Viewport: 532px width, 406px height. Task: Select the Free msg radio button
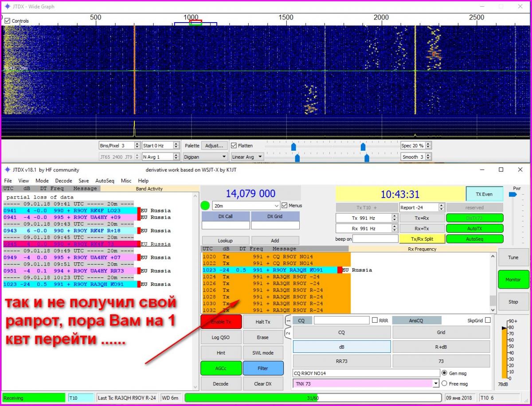[x=444, y=383]
